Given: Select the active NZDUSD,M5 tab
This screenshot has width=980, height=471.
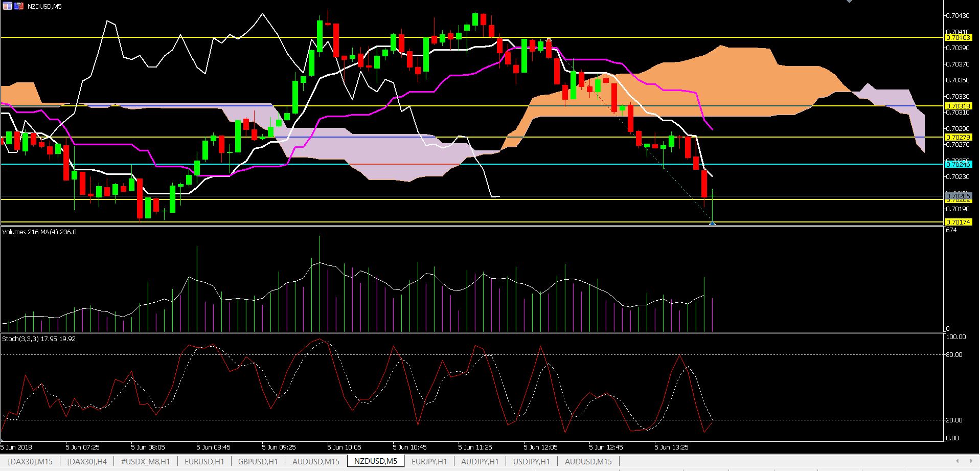Looking at the screenshot, I should [x=376, y=461].
